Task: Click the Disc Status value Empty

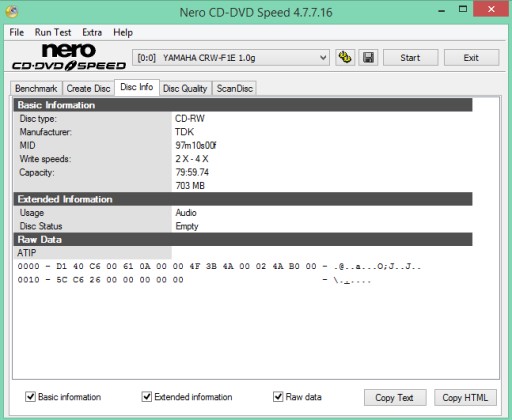Action: point(187,226)
